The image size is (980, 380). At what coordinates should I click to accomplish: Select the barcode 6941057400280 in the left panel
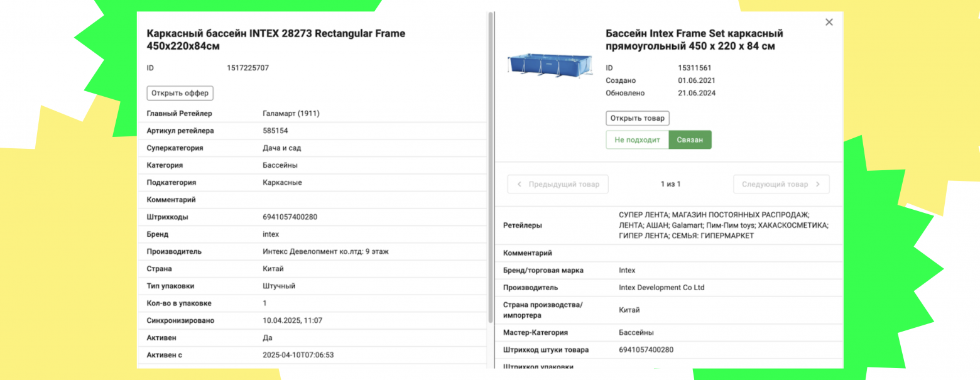(290, 217)
